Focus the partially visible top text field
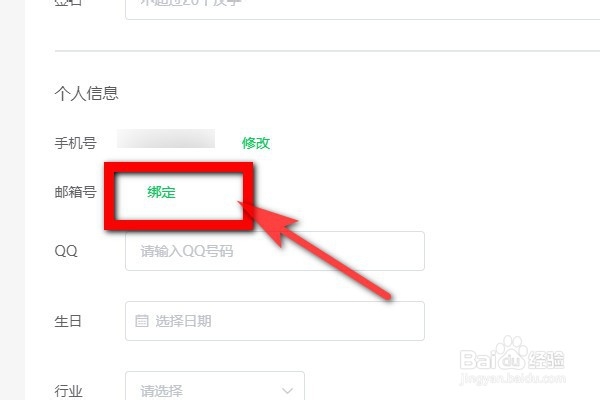Image resolution: width=600 pixels, height=400 pixels. 362,10
